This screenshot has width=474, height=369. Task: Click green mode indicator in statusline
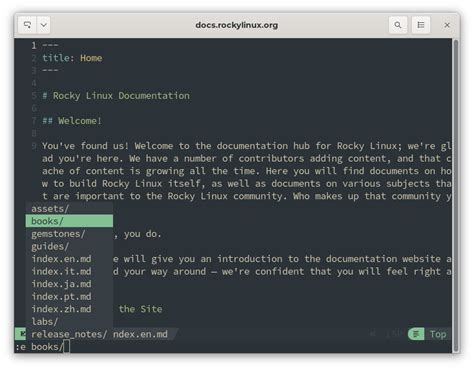tap(21, 334)
